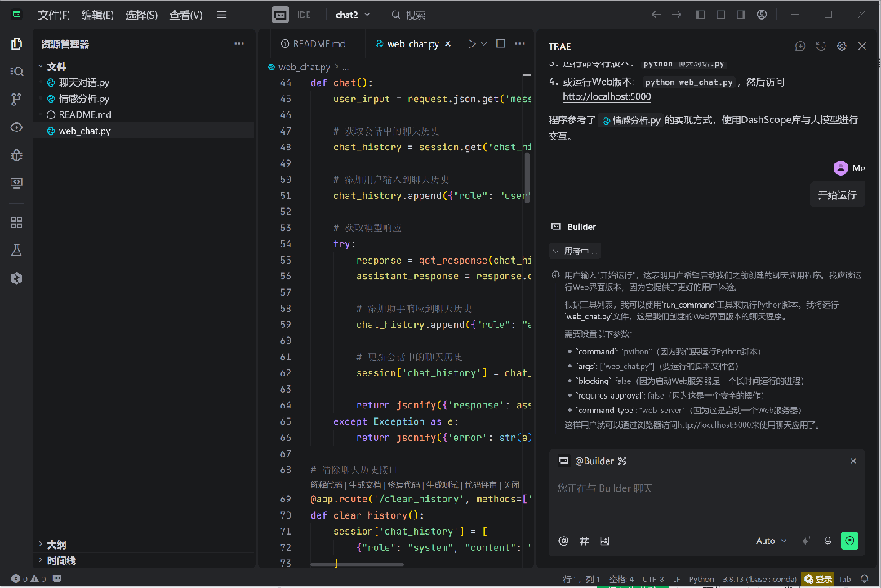This screenshot has height=588, width=881.
Task: Run web_chat.py with the play button
Action: pos(471,44)
